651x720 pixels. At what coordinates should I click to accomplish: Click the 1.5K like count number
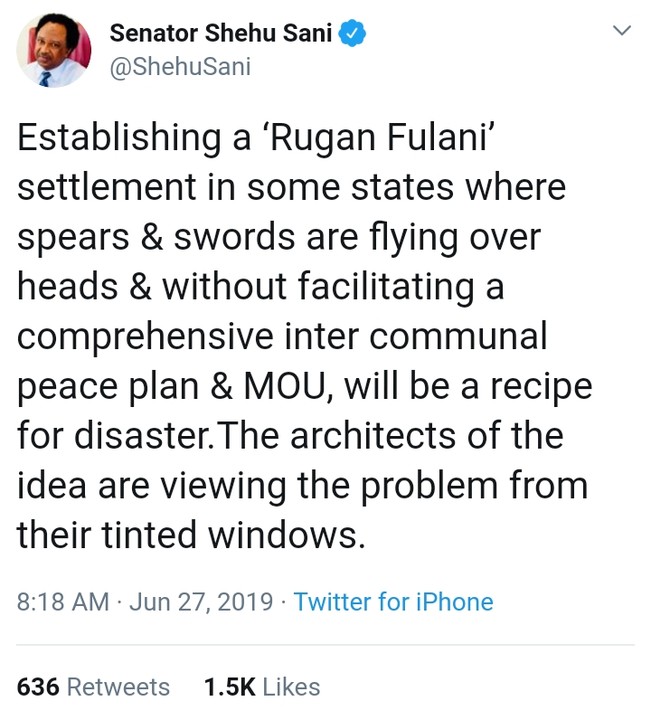pos(229,687)
